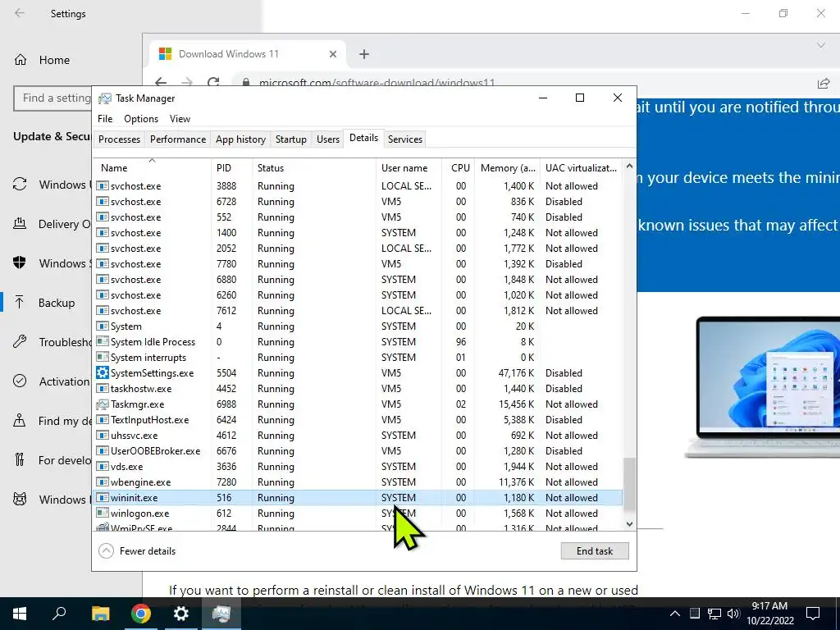Reload the page in Chrome
The image size is (840, 630).
(213, 82)
